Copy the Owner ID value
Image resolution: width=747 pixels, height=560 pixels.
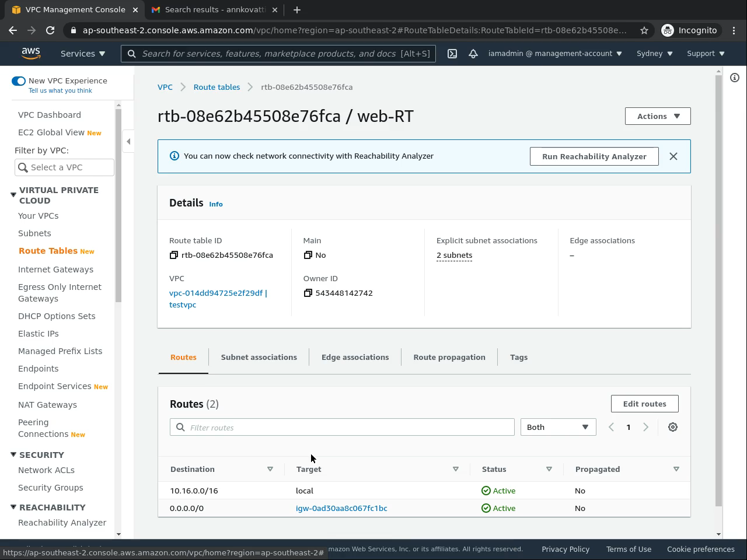tap(308, 293)
